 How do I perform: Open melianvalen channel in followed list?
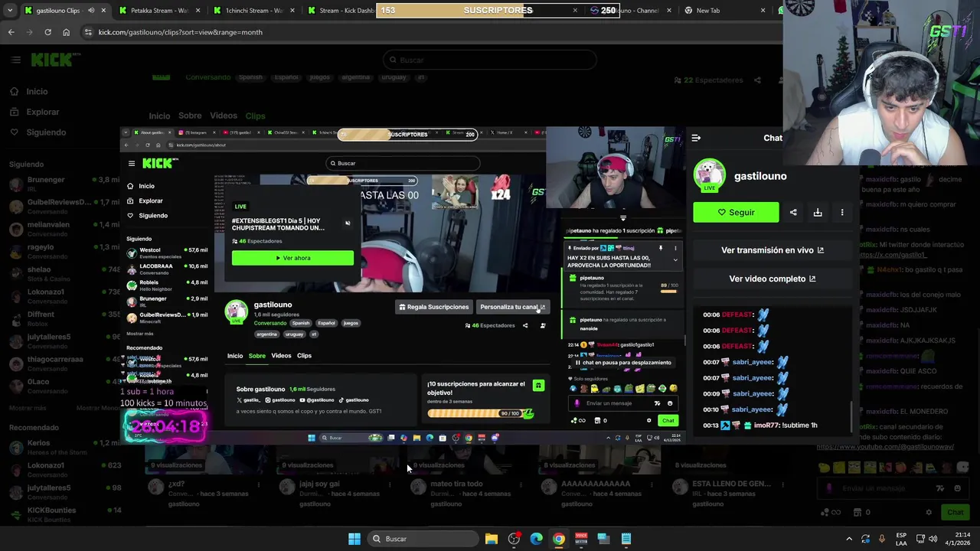(x=65, y=228)
